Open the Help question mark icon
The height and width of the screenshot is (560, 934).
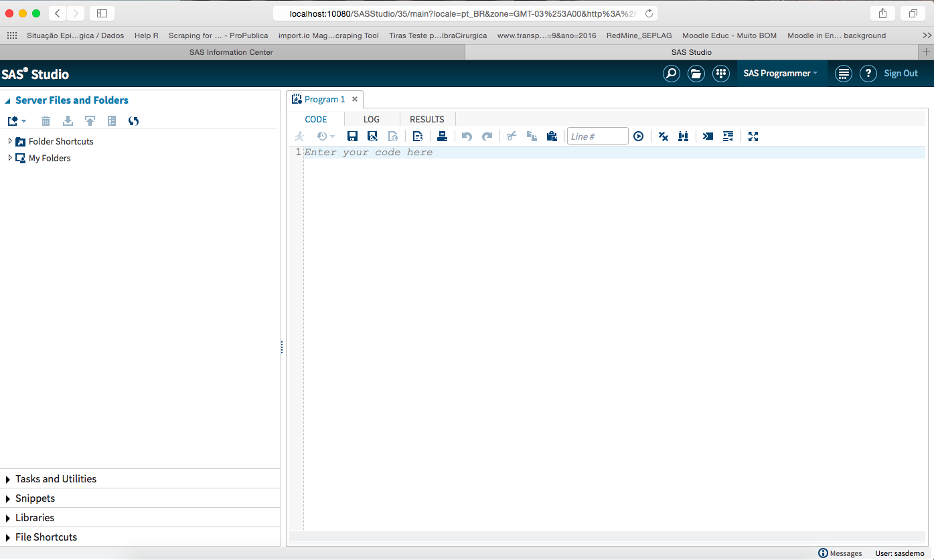coord(868,74)
